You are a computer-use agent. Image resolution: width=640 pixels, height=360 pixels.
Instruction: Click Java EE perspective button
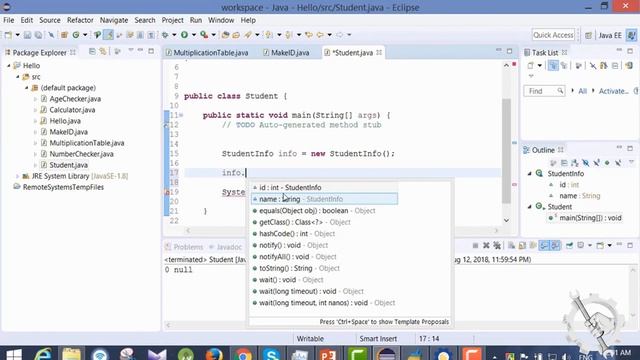[x=610, y=36]
